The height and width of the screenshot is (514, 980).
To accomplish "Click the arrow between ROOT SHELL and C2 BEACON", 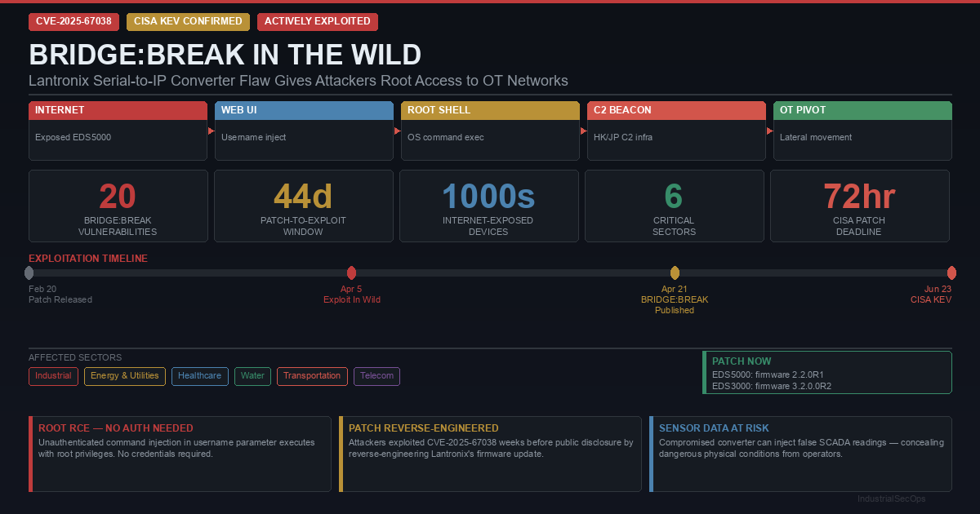I will coord(584,131).
